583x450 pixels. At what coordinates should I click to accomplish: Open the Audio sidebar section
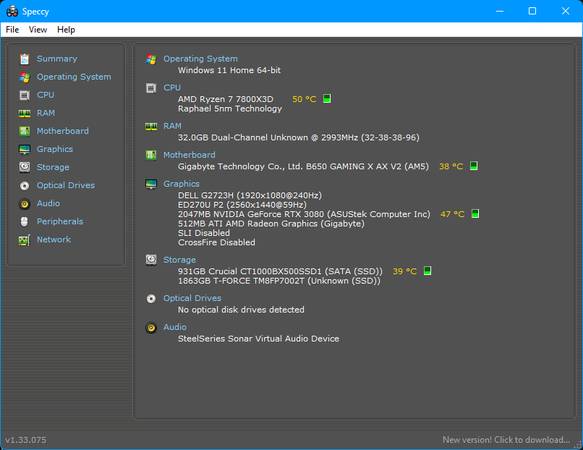pos(48,203)
